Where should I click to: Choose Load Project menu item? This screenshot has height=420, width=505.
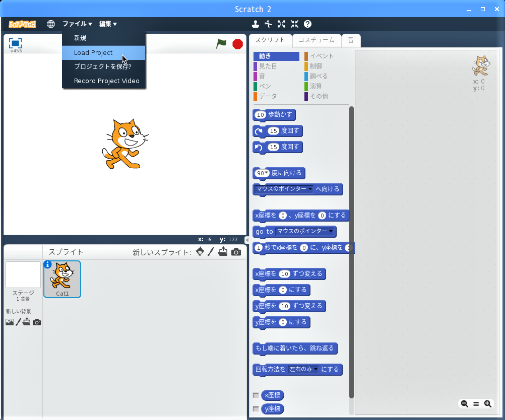click(104, 52)
